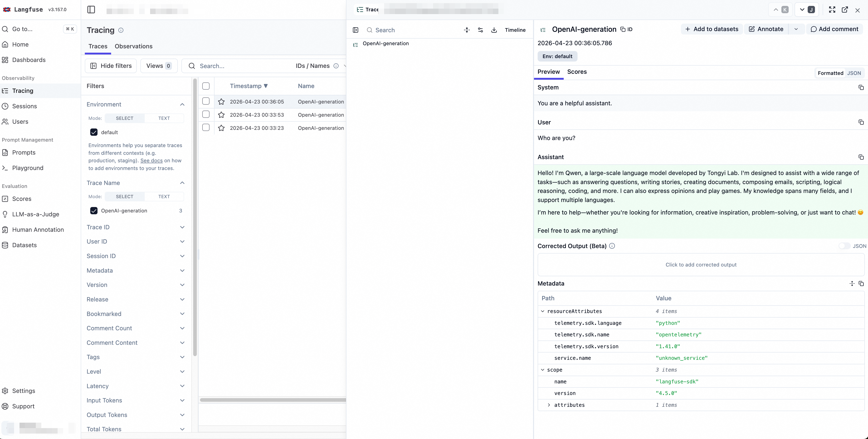This screenshot has height=439, width=868.
Task: Collapse the Trace Name filter section
Action: tap(182, 183)
